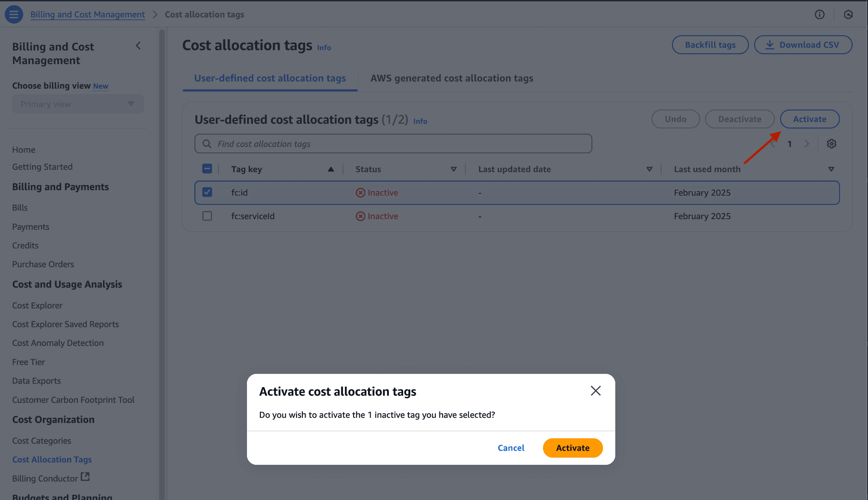Open Free Tier in the sidebar
The width and height of the screenshot is (868, 500).
28,362
